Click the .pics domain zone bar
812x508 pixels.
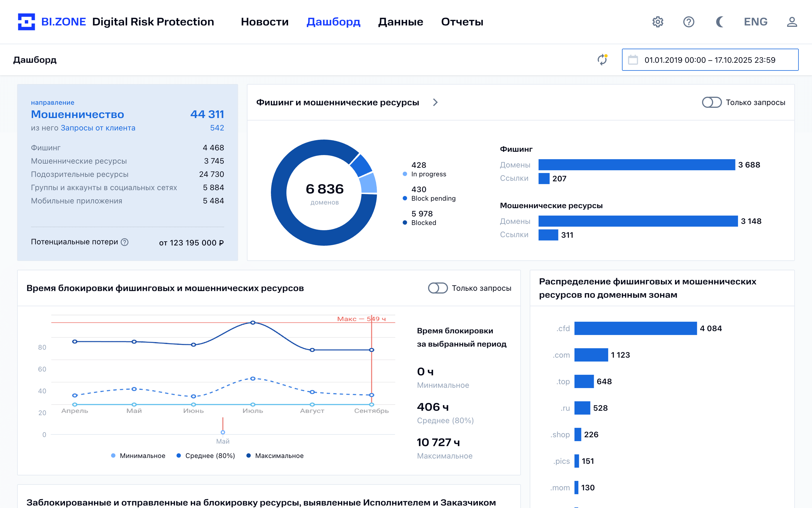pyautogui.click(x=577, y=461)
